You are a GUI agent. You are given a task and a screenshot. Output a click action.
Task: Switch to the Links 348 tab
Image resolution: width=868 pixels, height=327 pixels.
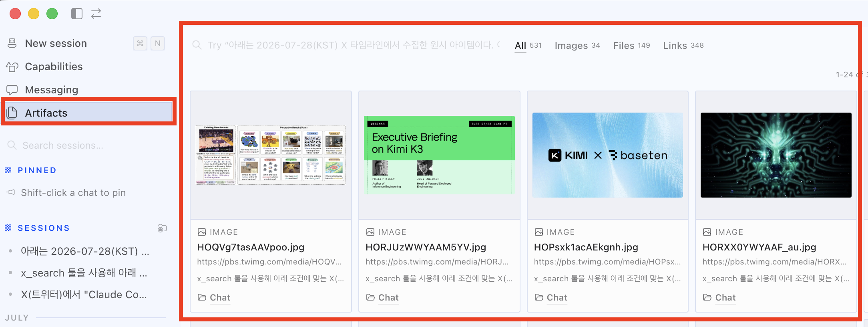(683, 46)
